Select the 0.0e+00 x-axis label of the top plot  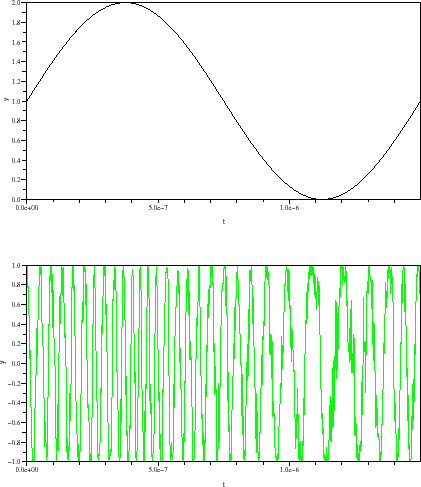(x=27, y=208)
